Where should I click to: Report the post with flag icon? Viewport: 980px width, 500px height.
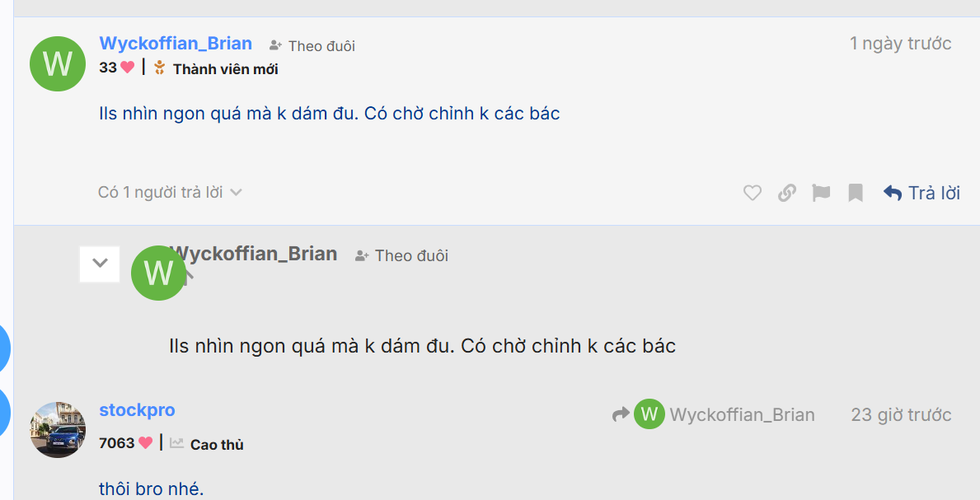tap(821, 193)
